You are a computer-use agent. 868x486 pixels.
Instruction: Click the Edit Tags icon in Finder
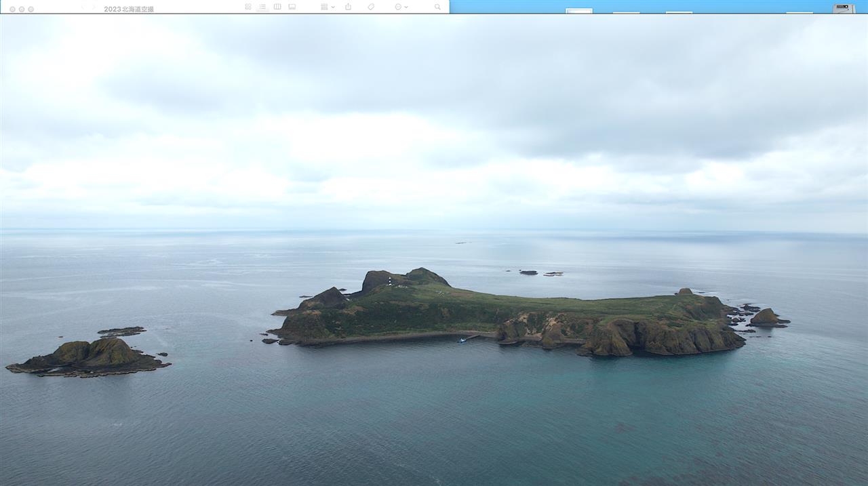pos(371,7)
